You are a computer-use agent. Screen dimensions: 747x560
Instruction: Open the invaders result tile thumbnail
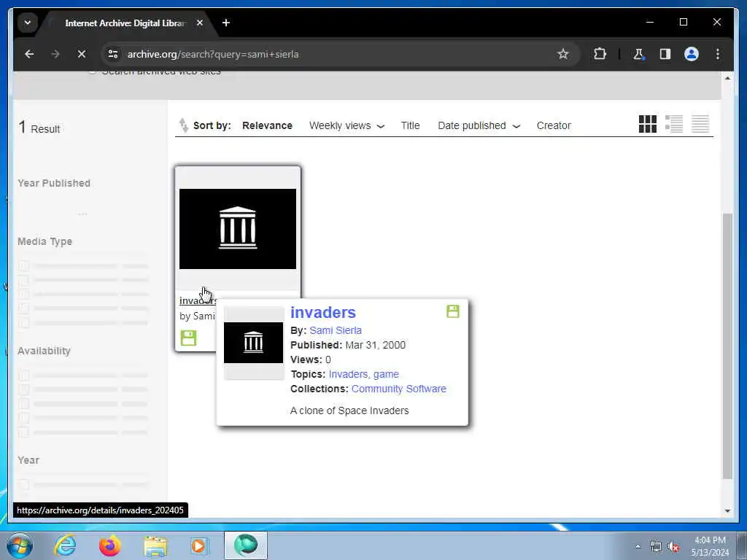pos(238,229)
